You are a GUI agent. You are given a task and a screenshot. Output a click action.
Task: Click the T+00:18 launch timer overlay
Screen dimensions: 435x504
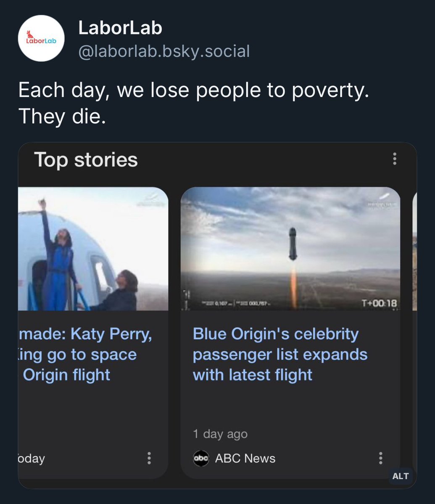click(x=380, y=303)
